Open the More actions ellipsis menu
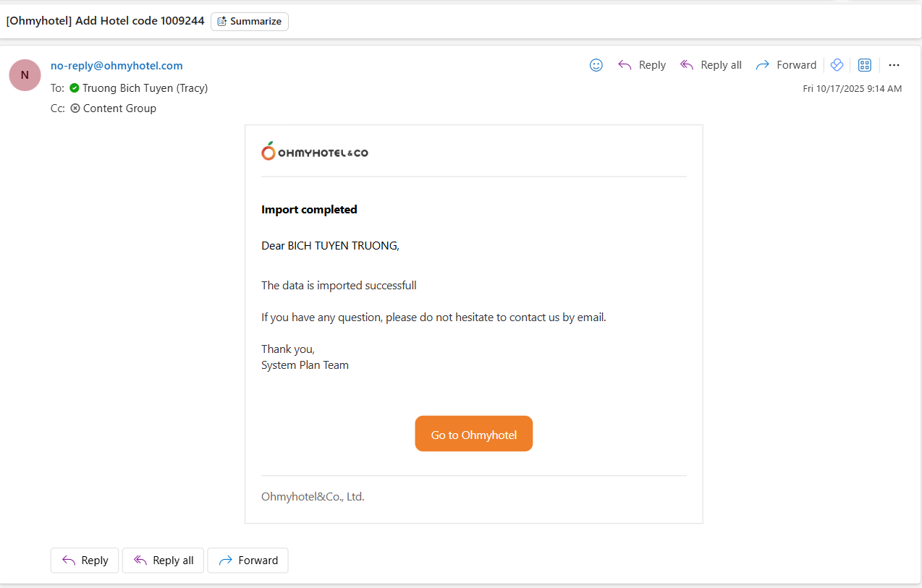This screenshot has height=588, width=922. [x=894, y=65]
